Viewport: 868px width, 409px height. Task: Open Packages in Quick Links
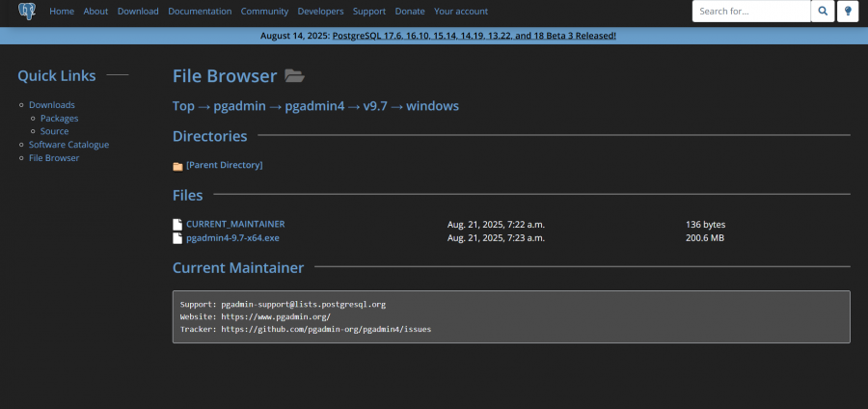tap(59, 118)
